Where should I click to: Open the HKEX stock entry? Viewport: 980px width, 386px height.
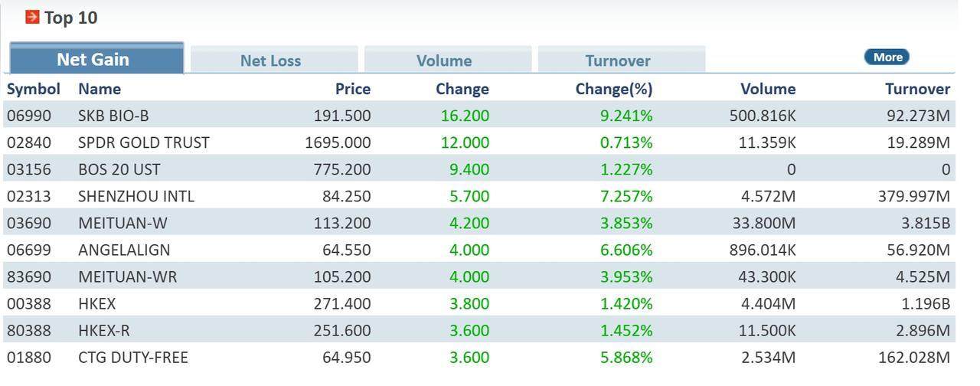[96, 303]
